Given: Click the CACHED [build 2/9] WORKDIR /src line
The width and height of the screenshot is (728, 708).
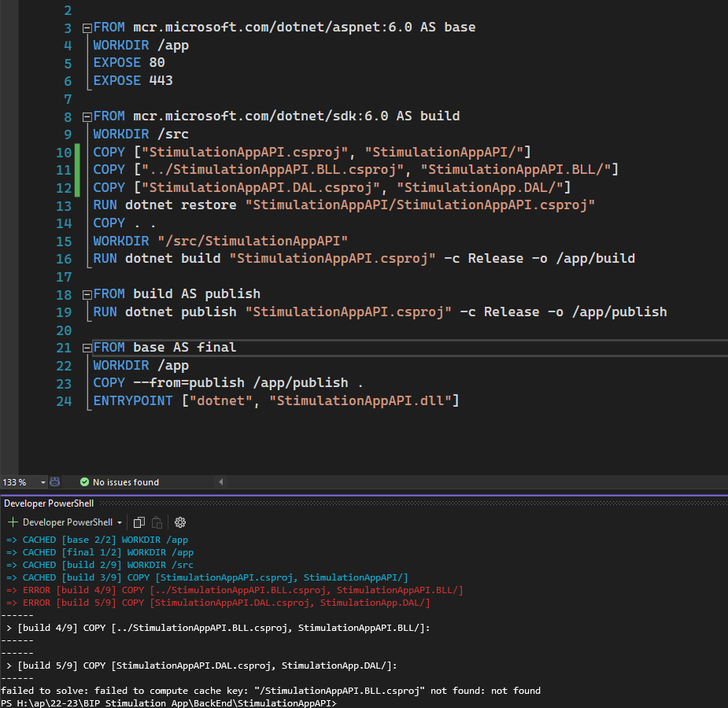Looking at the screenshot, I should [100, 565].
